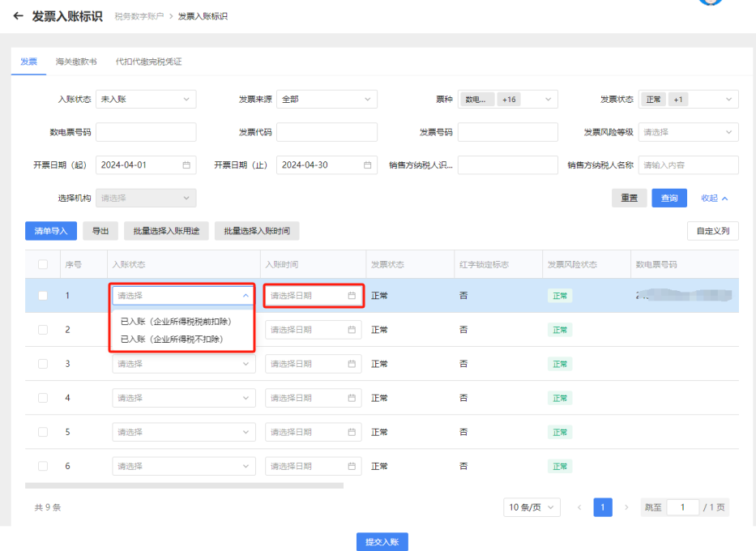Click the back arrow next to 发票入账标识

click(17, 15)
